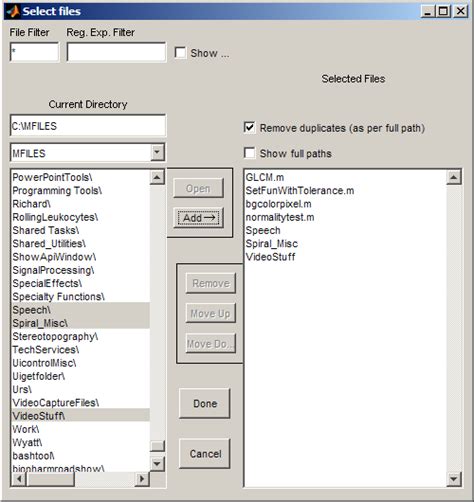Enable Show full paths checkbox
This screenshot has height=502, width=474.
pyautogui.click(x=250, y=153)
